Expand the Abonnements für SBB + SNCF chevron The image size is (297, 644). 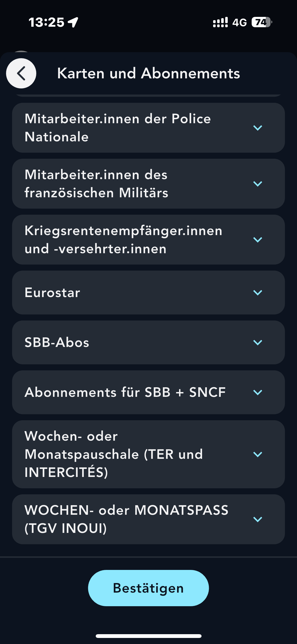tap(257, 392)
